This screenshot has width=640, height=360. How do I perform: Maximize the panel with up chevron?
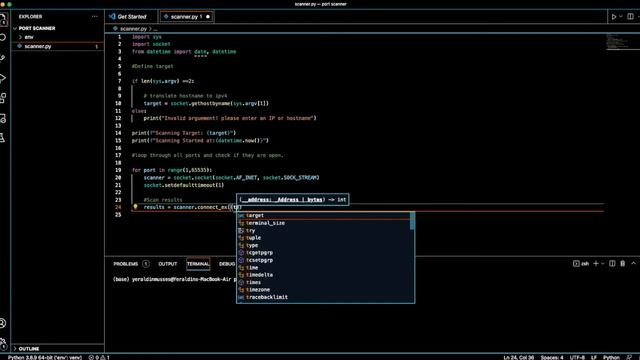pos(633,264)
